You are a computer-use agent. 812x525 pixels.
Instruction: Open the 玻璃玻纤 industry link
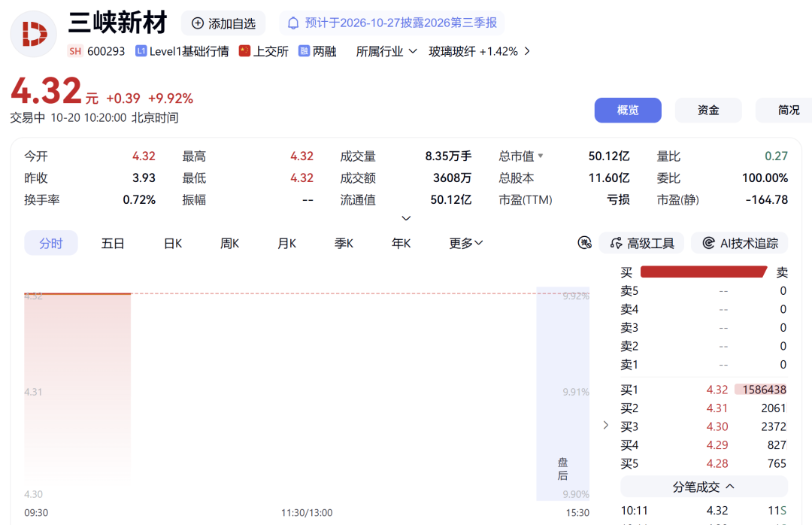[x=479, y=51]
